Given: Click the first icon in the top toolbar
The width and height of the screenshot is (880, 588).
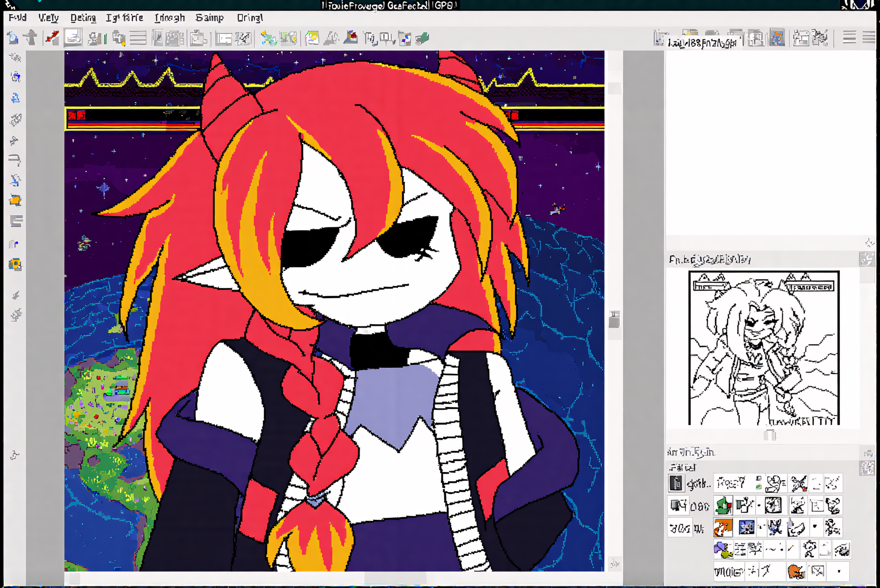Looking at the screenshot, I should point(13,38).
